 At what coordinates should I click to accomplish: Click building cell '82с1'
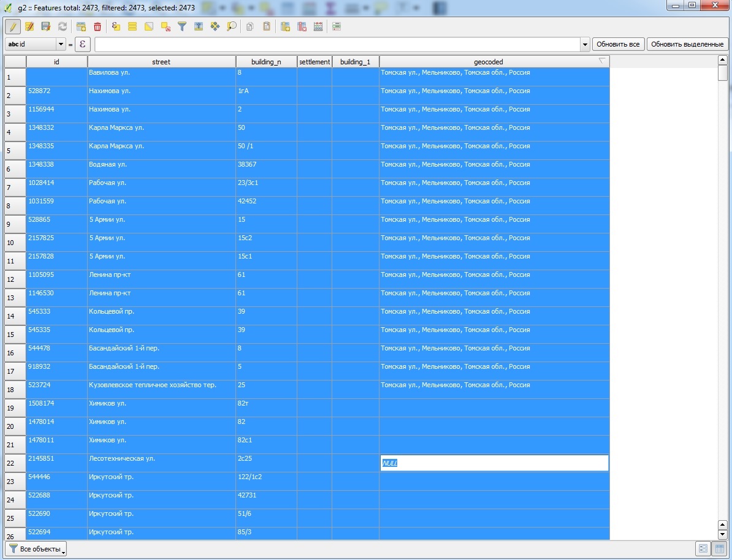(266, 444)
